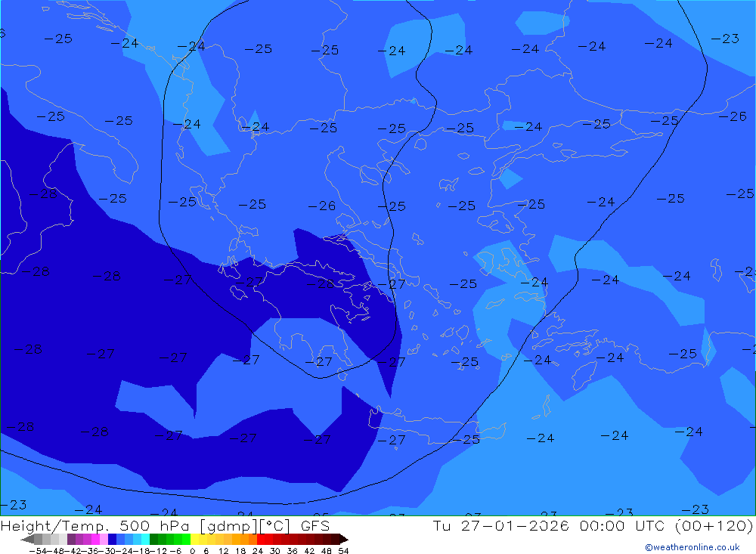
Task: Click the '48' label on the color scale
Action: (326, 551)
